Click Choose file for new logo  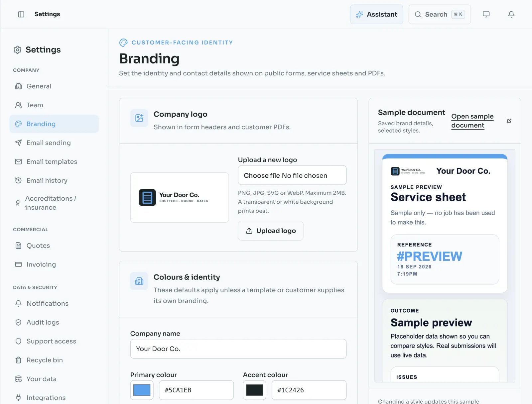point(262,175)
